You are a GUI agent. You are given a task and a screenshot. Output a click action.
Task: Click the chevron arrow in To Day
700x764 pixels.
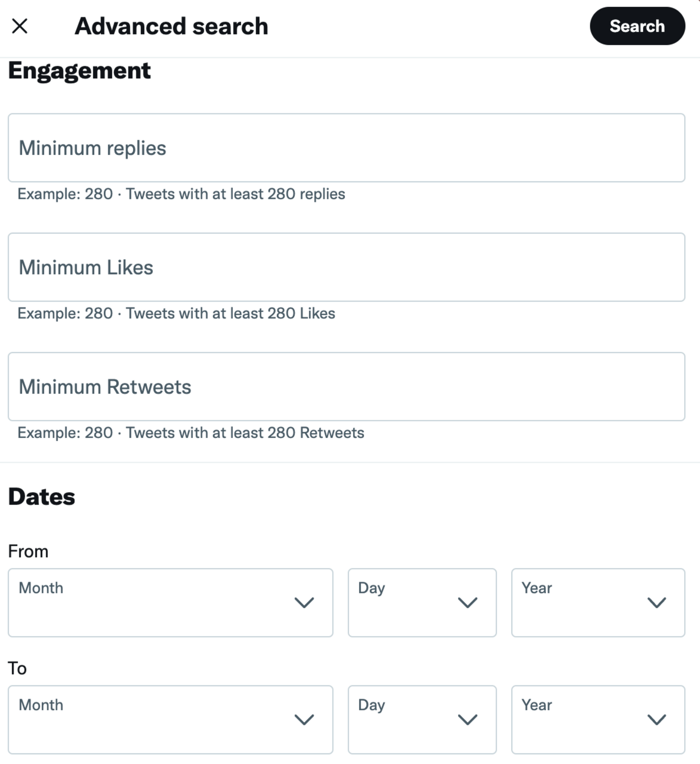point(467,720)
